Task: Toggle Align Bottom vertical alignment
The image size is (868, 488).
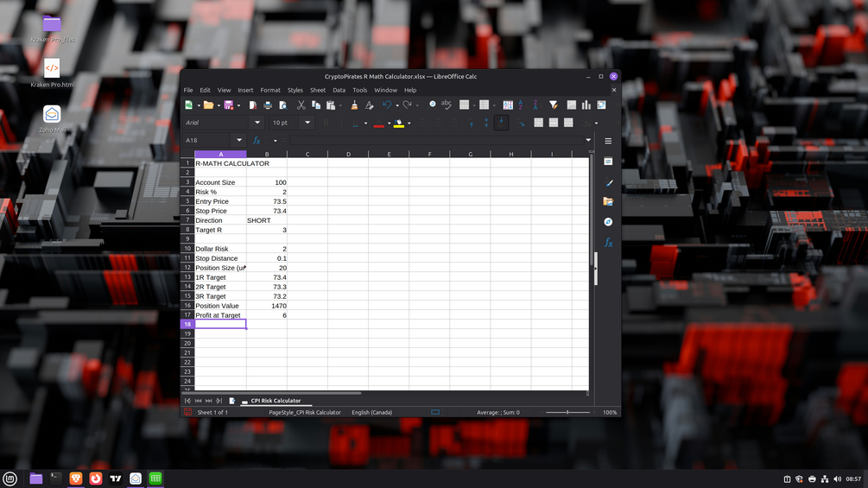Action: pos(501,123)
